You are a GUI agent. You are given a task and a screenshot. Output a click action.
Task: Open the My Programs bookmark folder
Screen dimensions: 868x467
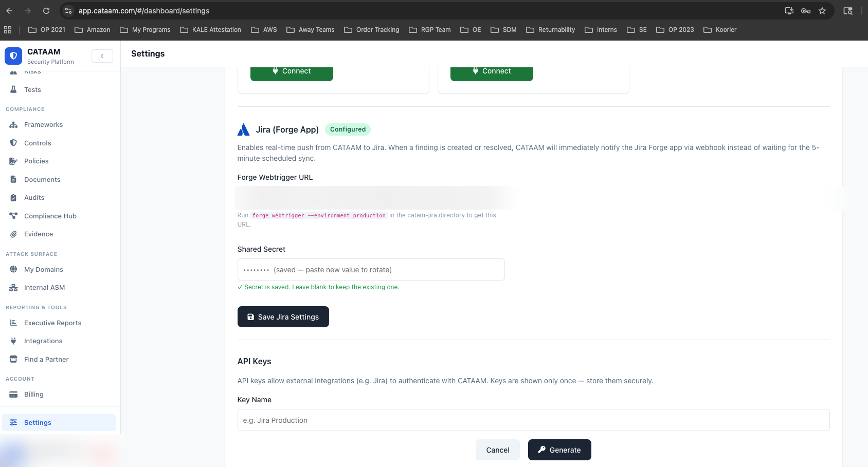coord(145,30)
